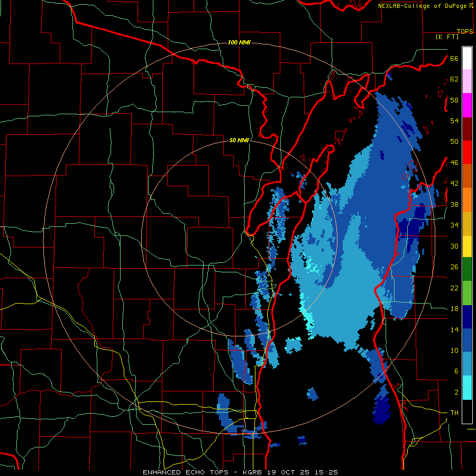Click the navy blue legend color band
The width and height of the screenshot is (476, 476).
coord(467,317)
